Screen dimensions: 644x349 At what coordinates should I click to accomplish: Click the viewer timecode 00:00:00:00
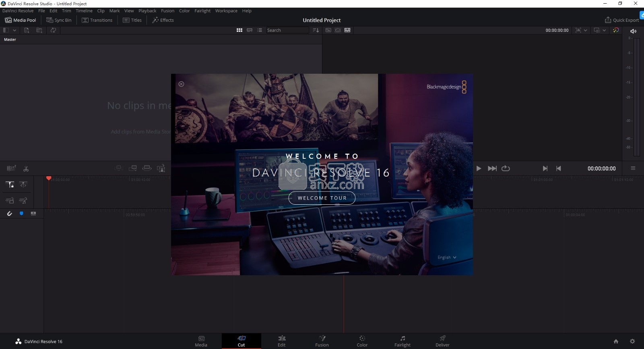tap(557, 30)
